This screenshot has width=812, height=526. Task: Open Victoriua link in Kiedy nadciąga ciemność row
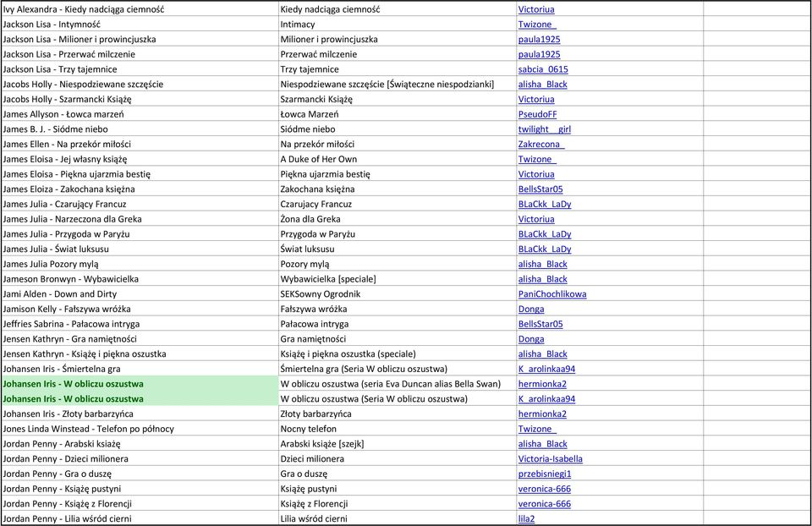[536, 9]
